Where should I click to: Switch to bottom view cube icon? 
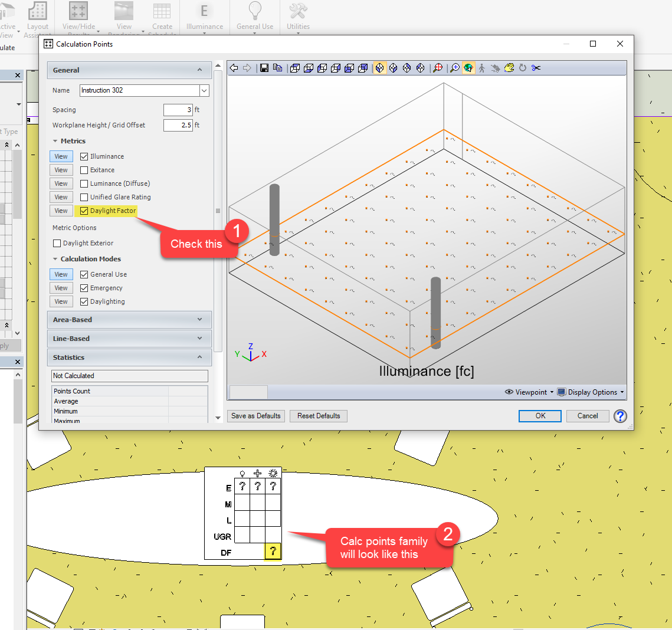pos(309,68)
